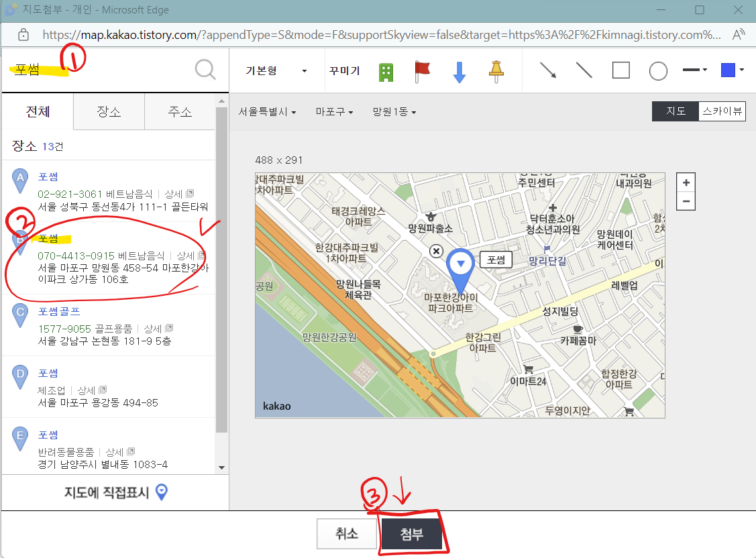Switch map view to 스카이뷰
The image size is (756, 558).
722,111
